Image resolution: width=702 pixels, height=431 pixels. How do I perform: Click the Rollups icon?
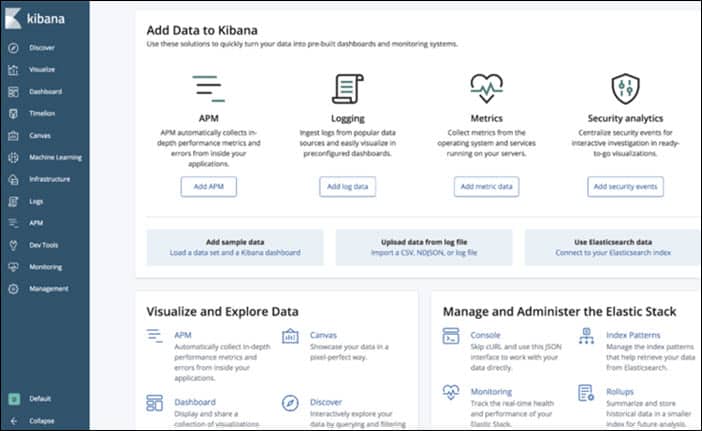[x=586, y=393]
